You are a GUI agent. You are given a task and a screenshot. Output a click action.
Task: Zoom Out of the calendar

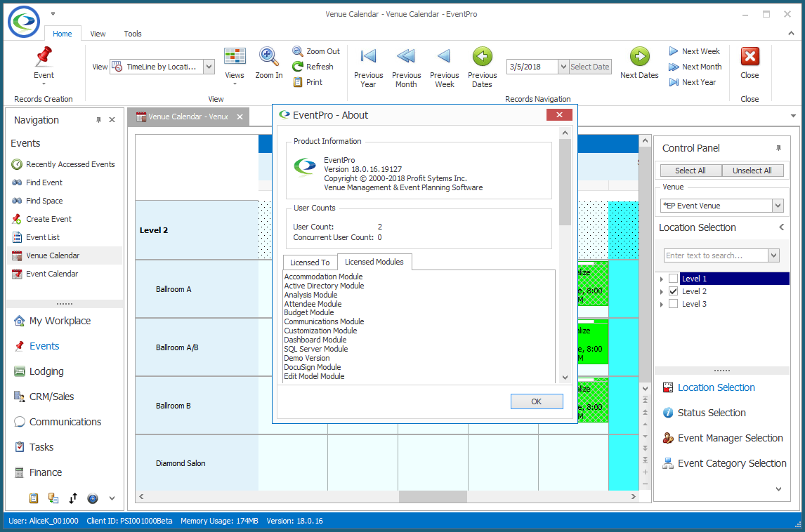point(316,51)
